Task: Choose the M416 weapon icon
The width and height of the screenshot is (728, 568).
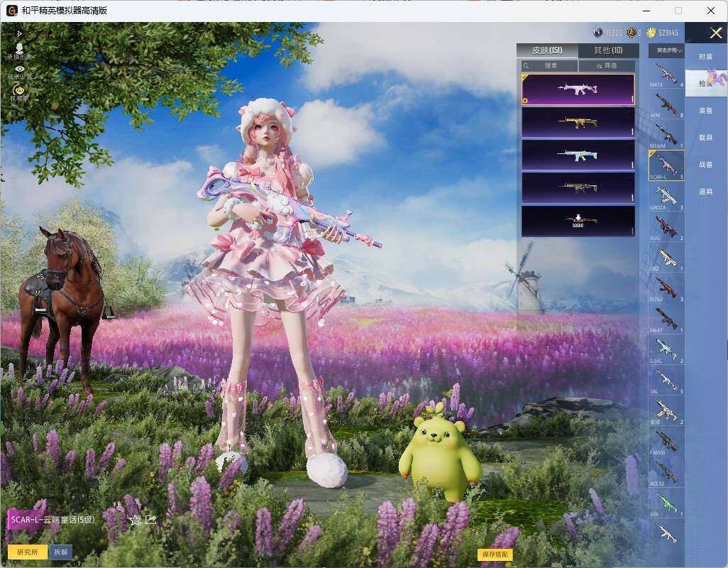Action: pyautogui.click(x=666, y=75)
